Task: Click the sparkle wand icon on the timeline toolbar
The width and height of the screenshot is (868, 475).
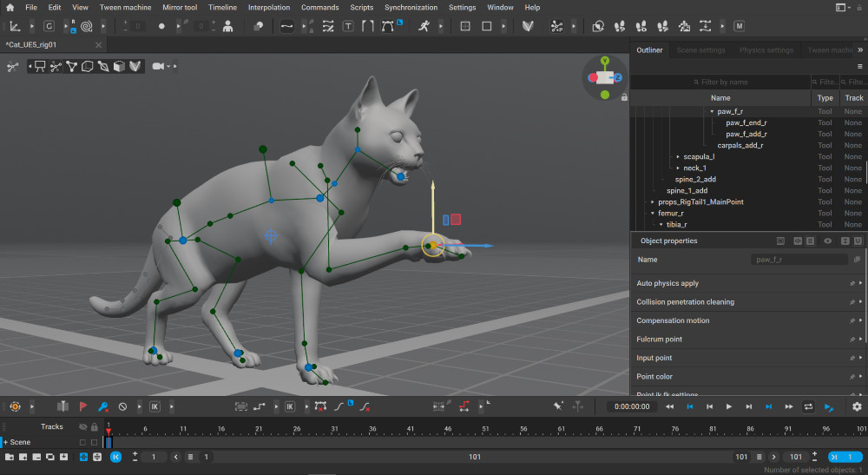Action: [558, 406]
